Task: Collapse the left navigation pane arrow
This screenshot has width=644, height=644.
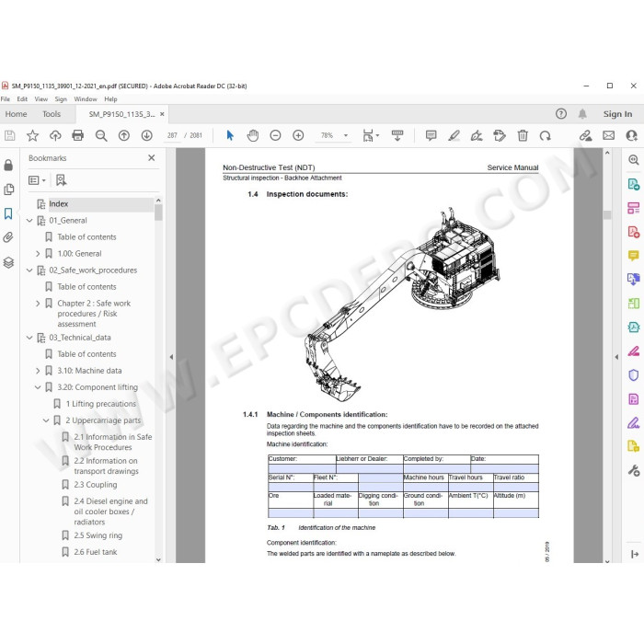Action: click(x=171, y=357)
